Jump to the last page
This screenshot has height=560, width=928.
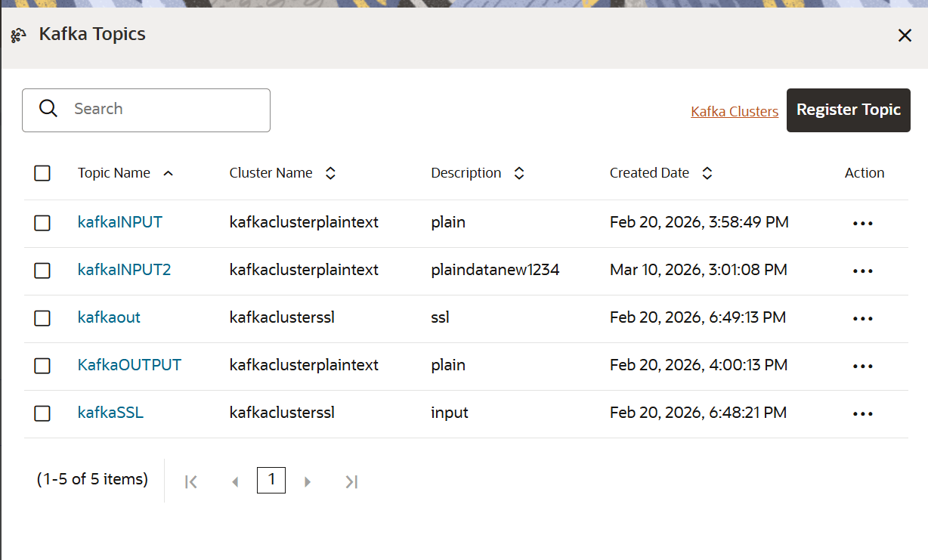click(351, 481)
